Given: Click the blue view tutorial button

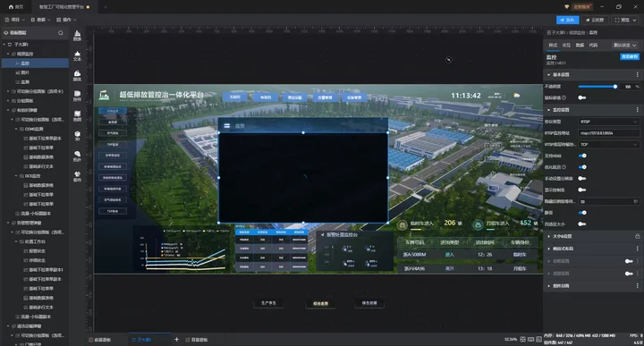Looking at the screenshot, I should coord(629,56).
